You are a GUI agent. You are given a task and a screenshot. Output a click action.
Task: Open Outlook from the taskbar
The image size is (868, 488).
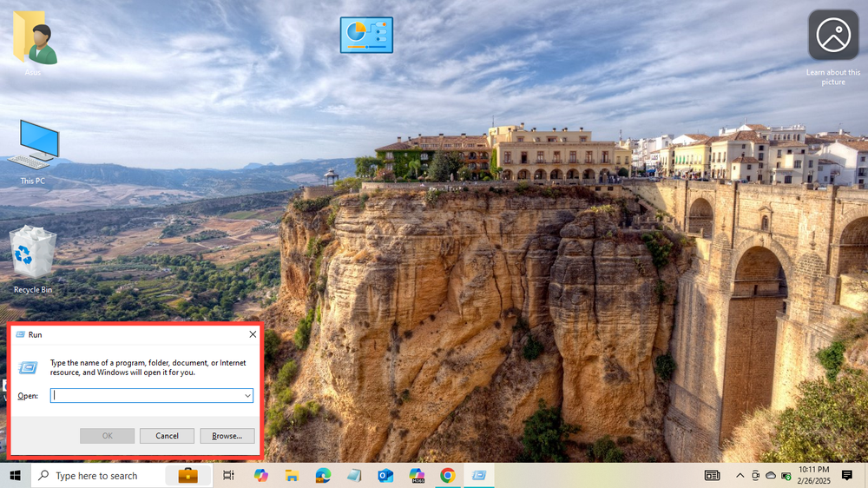(385, 475)
